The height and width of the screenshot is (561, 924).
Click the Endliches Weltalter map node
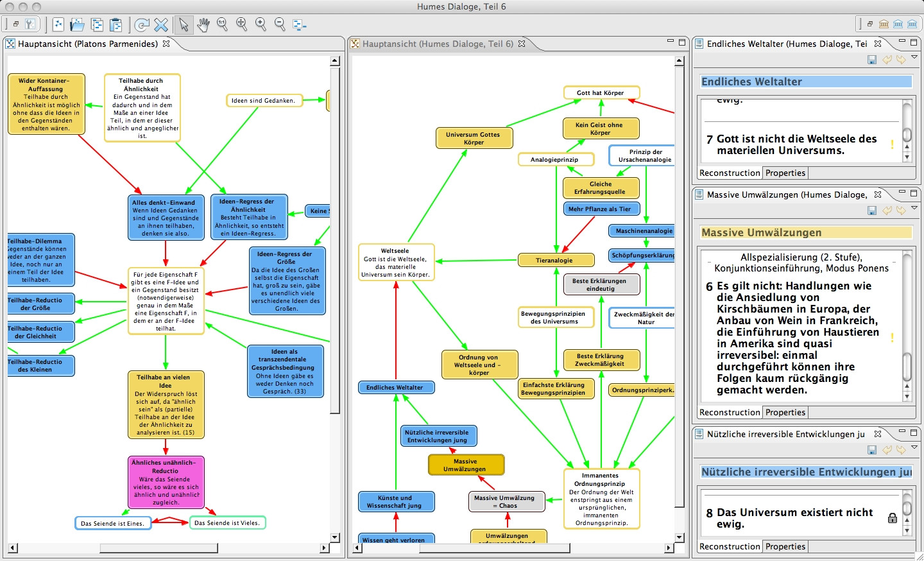point(395,388)
